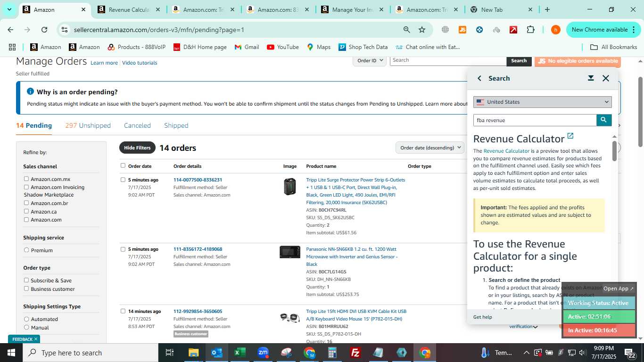
Task: Close the FEEDBACK tab with its X
Action: coord(36,339)
